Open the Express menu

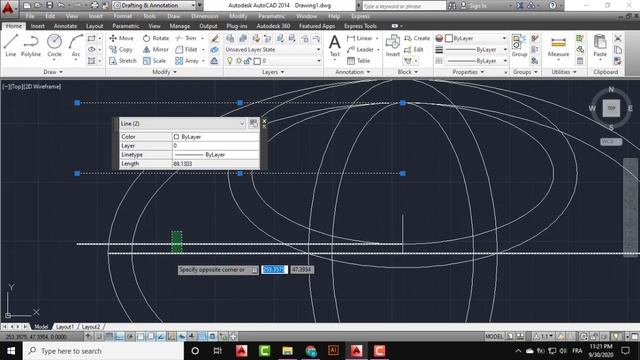point(360,16)
